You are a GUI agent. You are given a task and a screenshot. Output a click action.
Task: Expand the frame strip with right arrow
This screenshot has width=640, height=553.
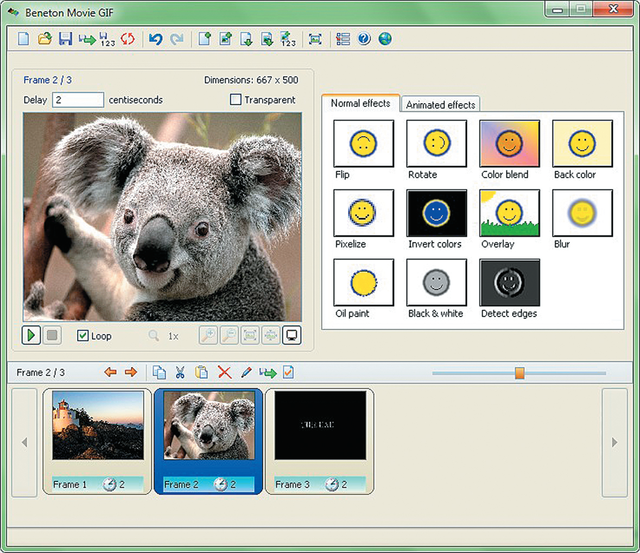click(615, 442)
